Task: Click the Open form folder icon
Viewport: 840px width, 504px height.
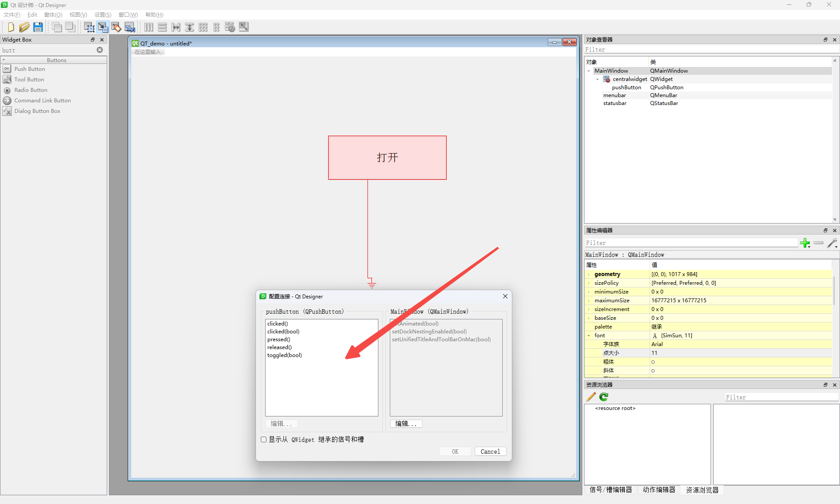Action: [24, 27]
